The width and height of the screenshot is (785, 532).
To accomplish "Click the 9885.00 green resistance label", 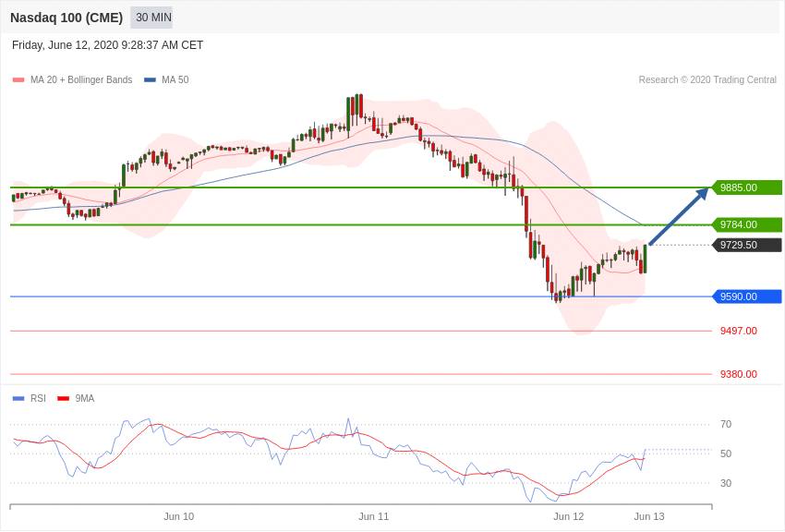I will (x=747, y=187).
